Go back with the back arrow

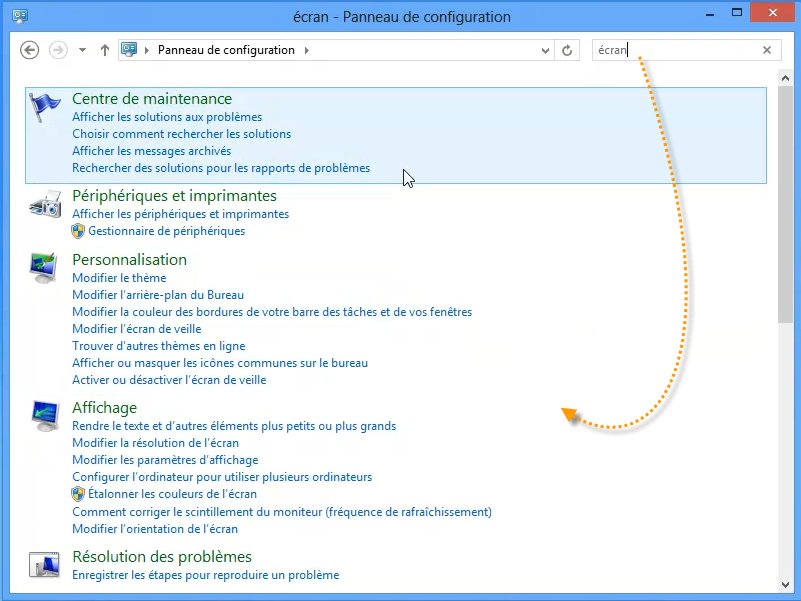(30, 50)
